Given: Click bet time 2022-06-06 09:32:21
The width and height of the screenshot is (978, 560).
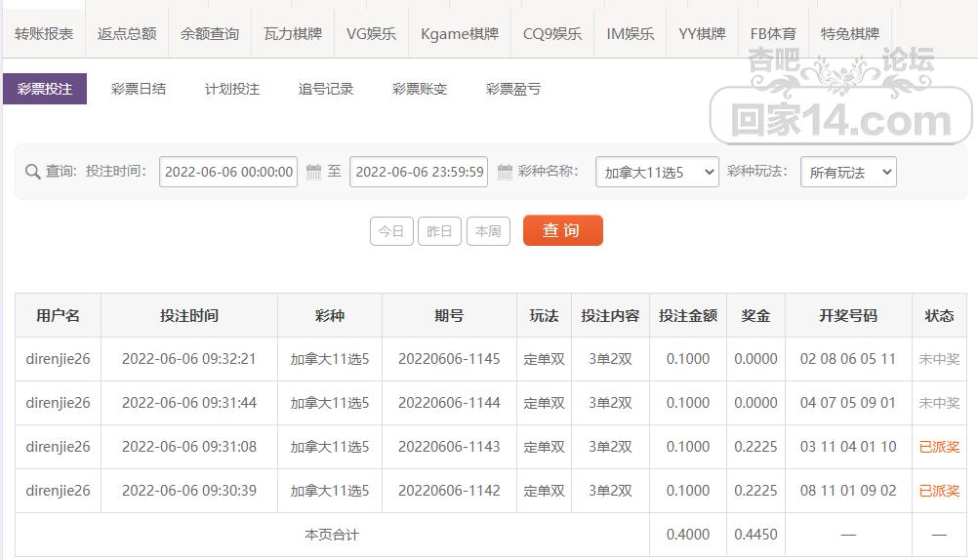Looking at the screenshot, I should coord(189,359).
